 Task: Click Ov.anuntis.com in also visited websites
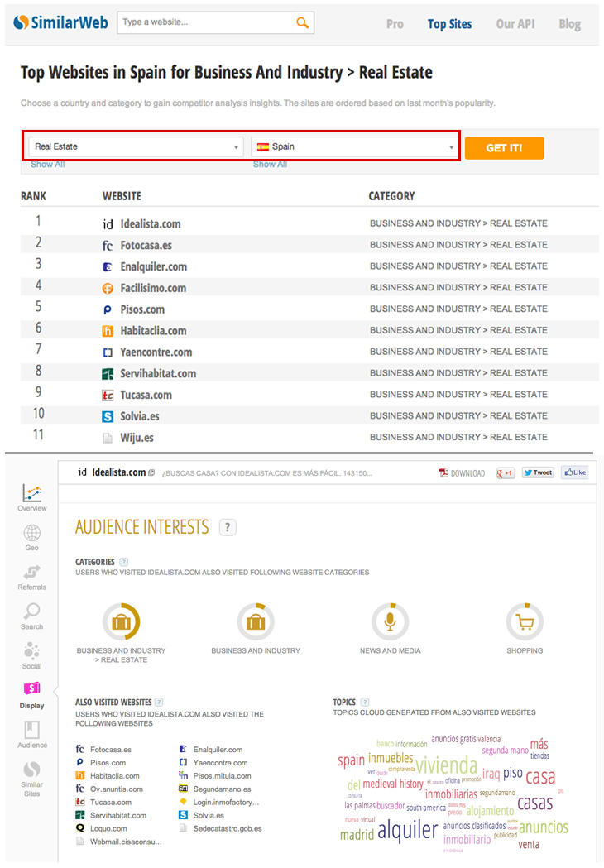pyautogui.click(x=117, y=789)
